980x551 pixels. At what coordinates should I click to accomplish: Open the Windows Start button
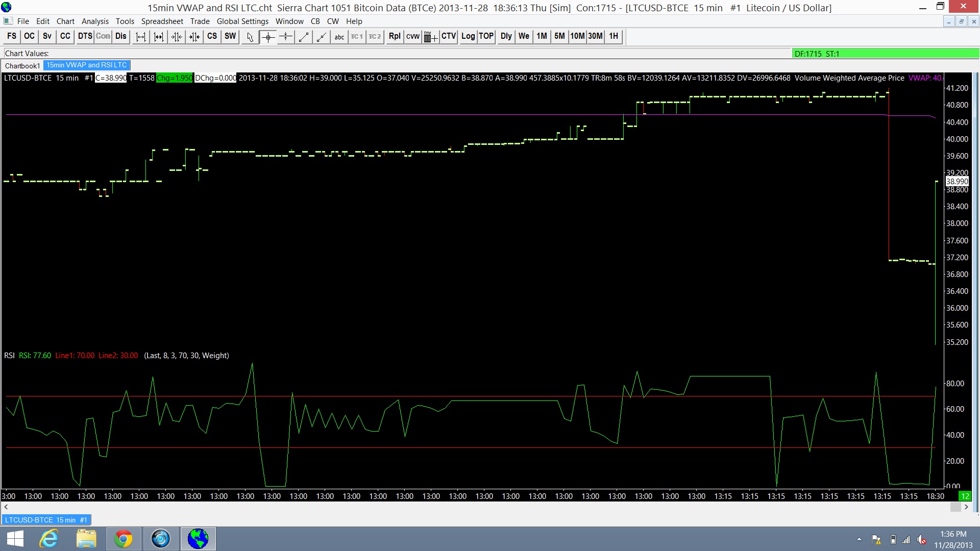[x=15, y=539]
